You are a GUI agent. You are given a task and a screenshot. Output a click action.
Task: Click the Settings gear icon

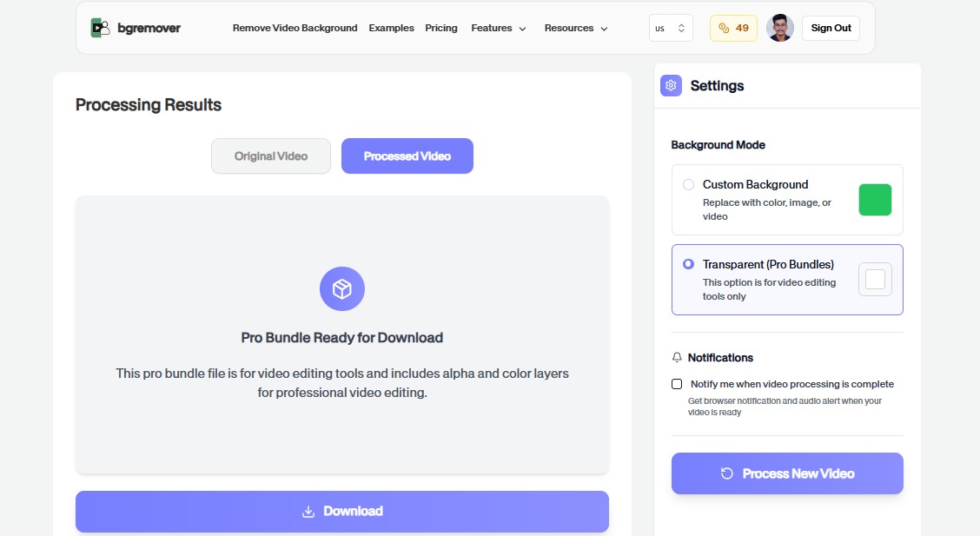[x=671, y=85]
